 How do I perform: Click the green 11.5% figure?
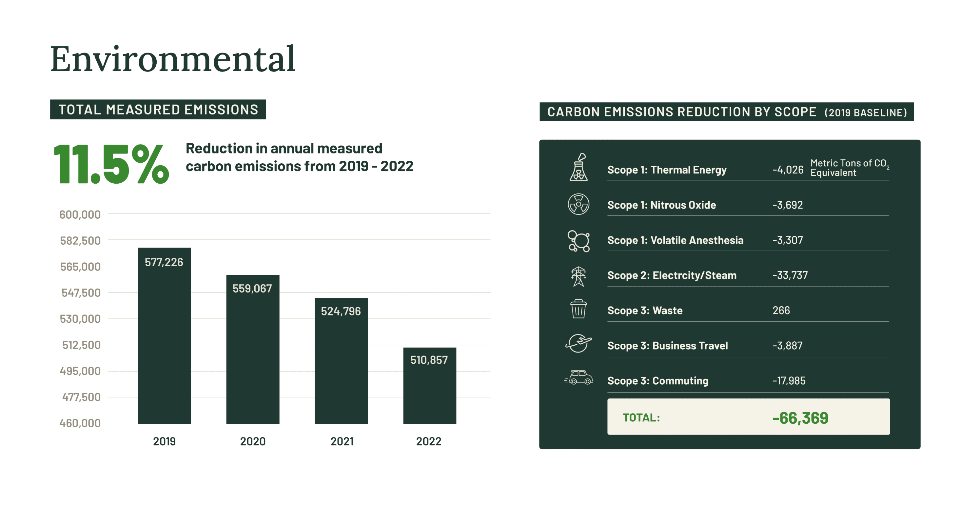click(x=111, y=164)
